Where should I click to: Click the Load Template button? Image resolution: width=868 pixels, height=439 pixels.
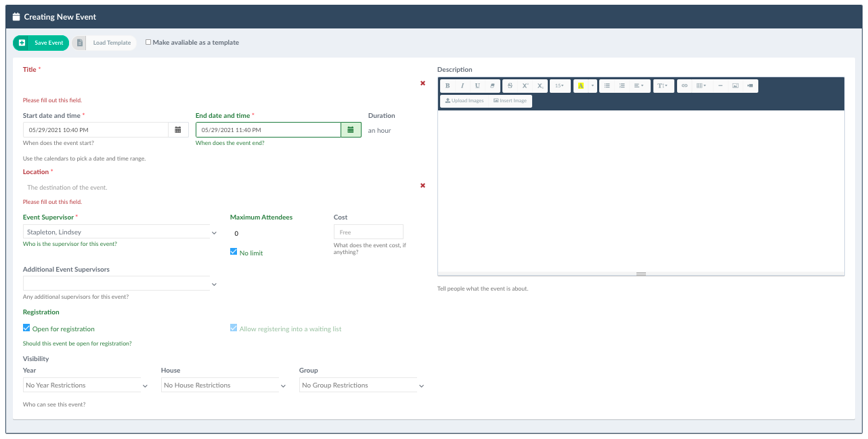tap(104, 43)
